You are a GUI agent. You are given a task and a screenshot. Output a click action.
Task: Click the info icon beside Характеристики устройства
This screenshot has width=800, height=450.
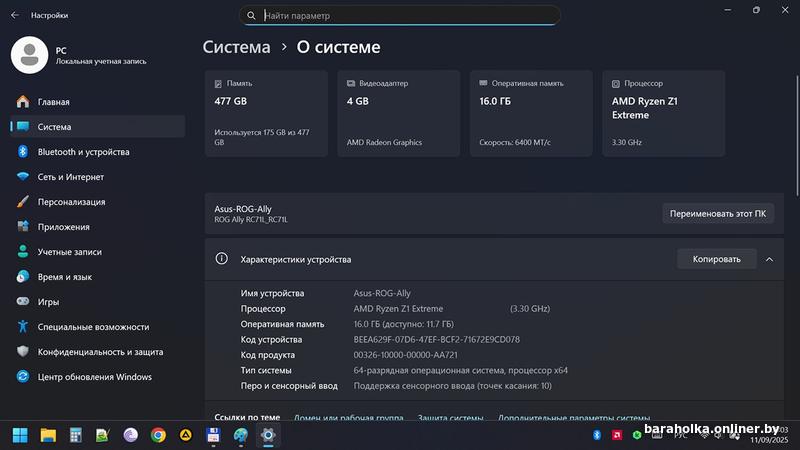point(221,258)
